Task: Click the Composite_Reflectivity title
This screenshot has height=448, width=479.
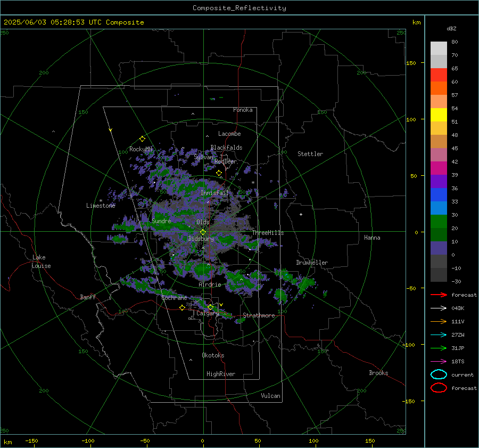Action: coord(239,8)
